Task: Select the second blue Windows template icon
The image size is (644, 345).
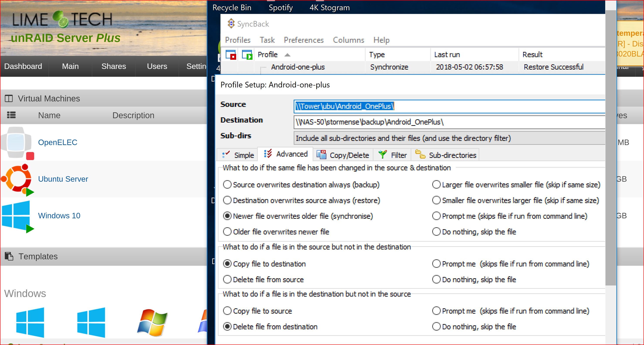Action: [91, 323]
